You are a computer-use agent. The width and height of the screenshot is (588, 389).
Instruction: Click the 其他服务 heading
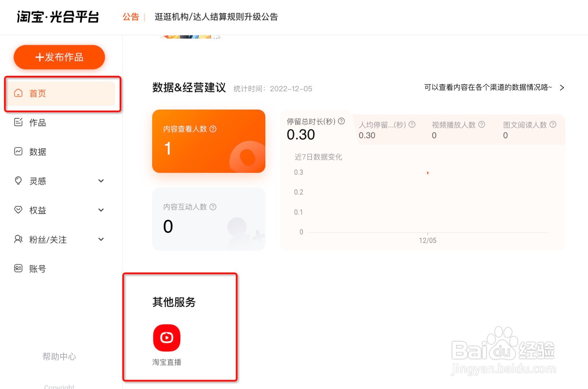click(174, 302)
